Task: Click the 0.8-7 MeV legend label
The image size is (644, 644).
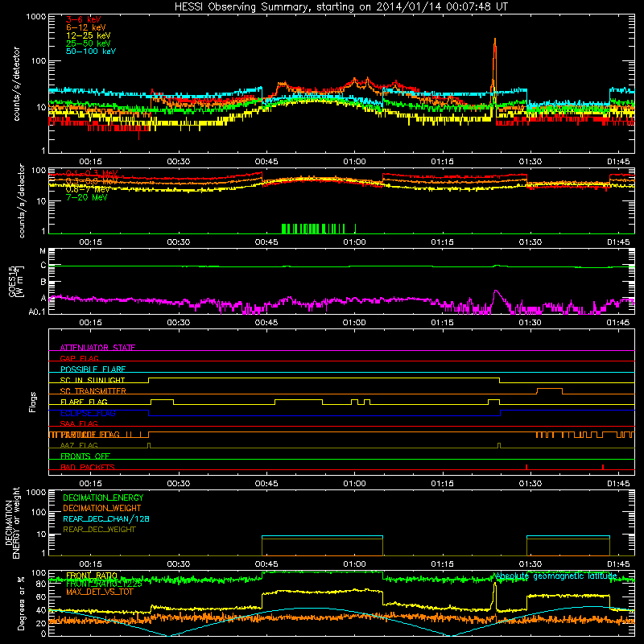Action: (88, 189)
